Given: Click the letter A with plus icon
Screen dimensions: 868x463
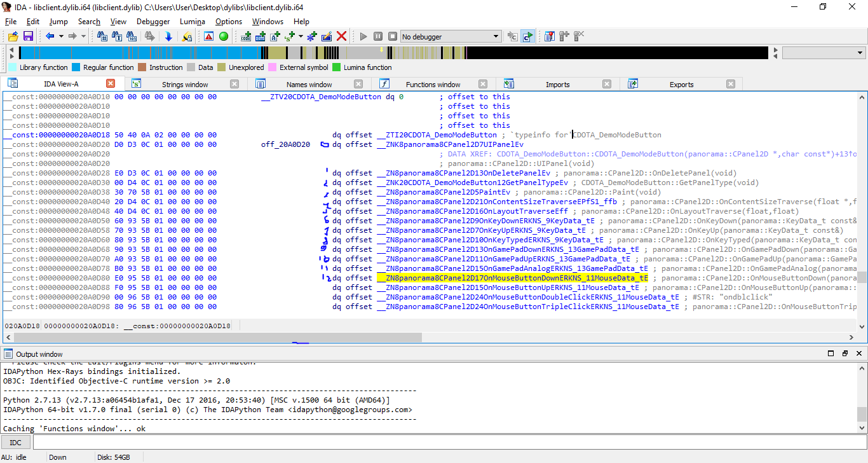Looking at the screenshot, I should point(276,36).
